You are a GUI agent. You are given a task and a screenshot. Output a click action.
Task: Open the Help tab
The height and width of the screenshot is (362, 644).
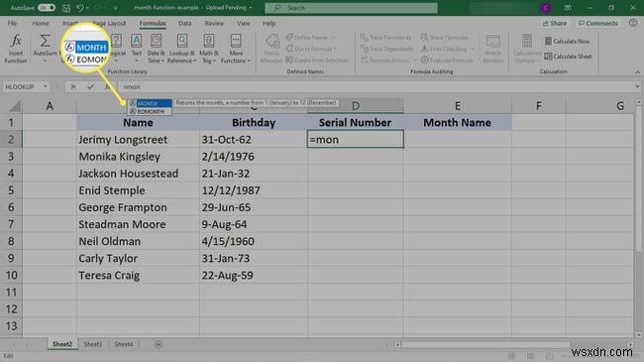pos(269,24)
